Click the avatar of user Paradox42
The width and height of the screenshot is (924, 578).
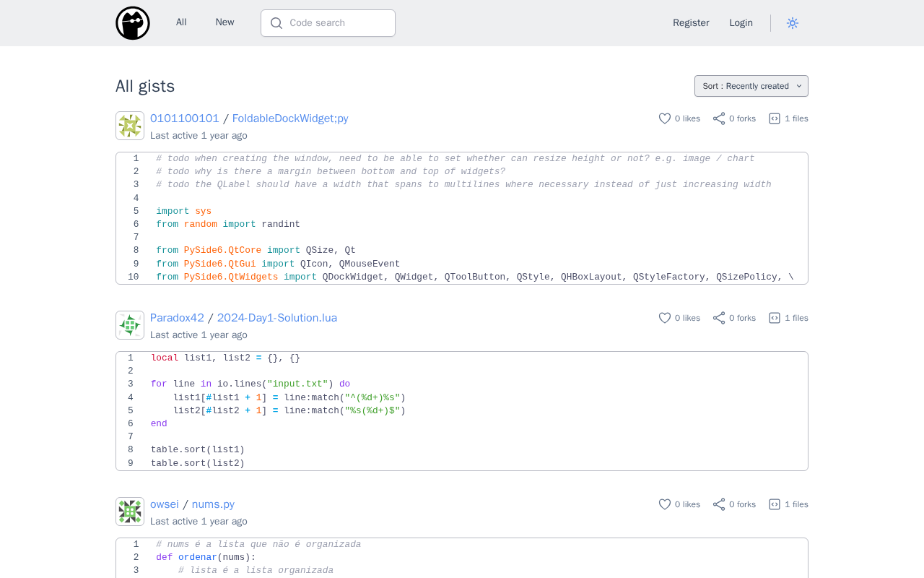pyautogui.click(x=130, y=325)
